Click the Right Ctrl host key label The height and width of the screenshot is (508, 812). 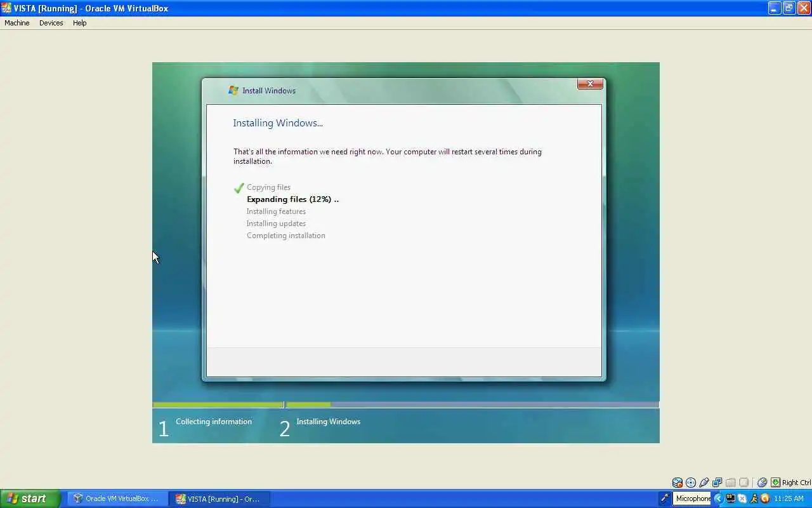[x=797, y=483]
